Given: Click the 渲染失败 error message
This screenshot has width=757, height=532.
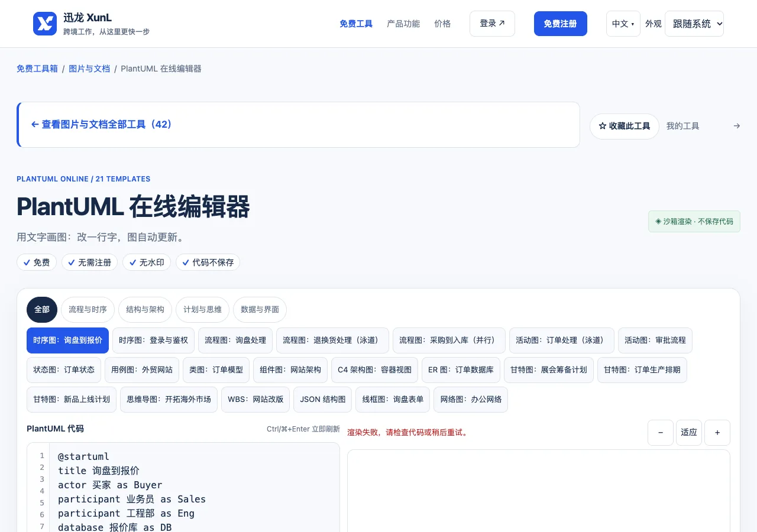Looking at the screenshot, I should [408, 433].
